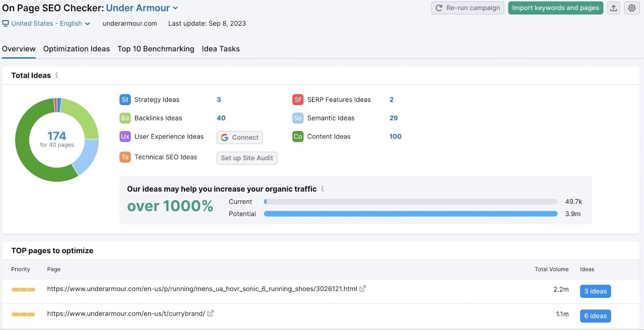Click the underarmour.com domain text
This screenshot has height=330, width=644.
click(130, 23)
